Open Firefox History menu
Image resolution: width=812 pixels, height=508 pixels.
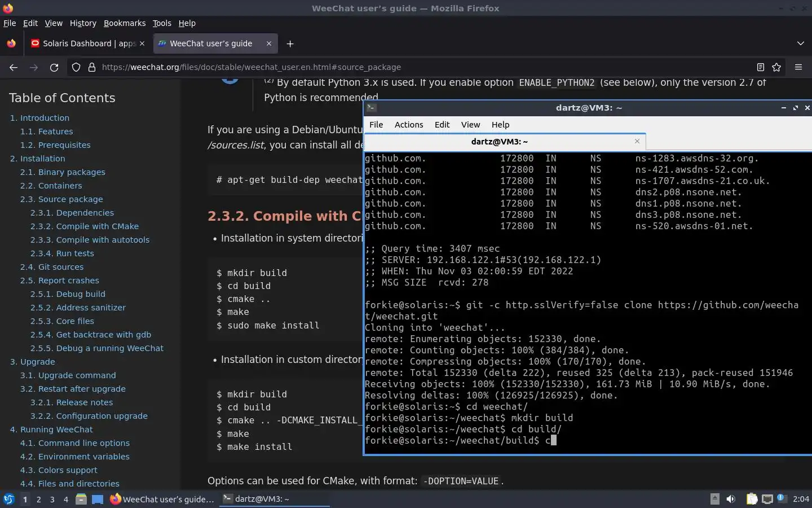coord(83,23)
